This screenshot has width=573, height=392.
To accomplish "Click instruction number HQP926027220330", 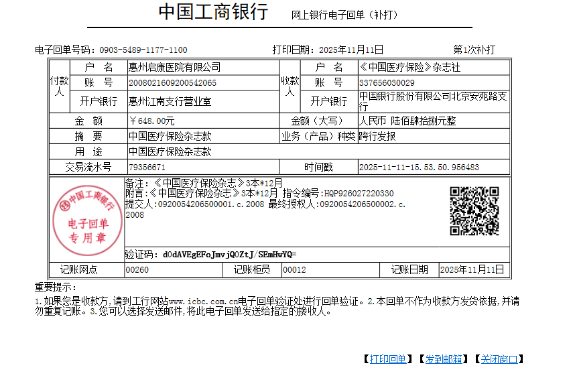I will click(x=359, y=194).
